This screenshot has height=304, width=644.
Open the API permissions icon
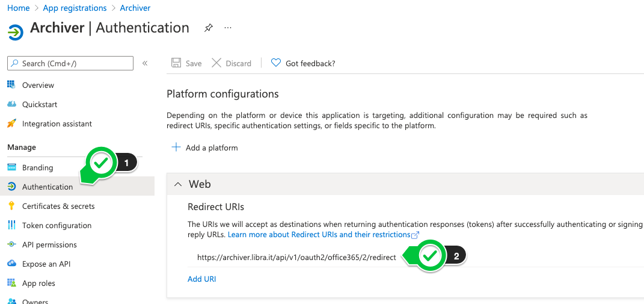(x=11, y=244)
